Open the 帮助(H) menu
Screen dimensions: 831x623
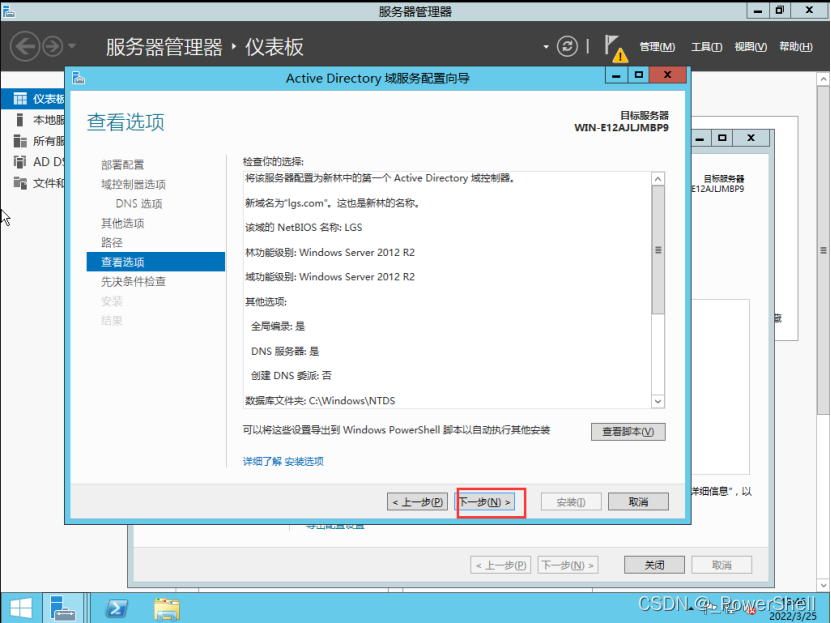(x=795, y=47)
